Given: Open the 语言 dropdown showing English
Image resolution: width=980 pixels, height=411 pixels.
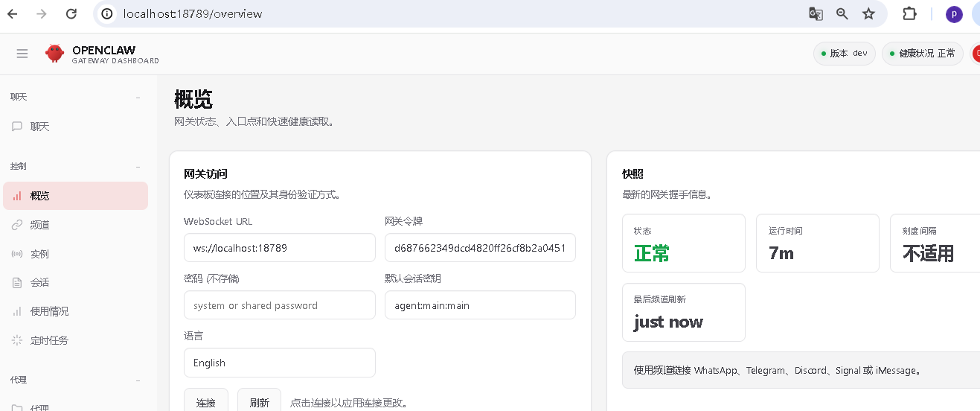Looking at the screenshot, I should [x=279, y=363].
